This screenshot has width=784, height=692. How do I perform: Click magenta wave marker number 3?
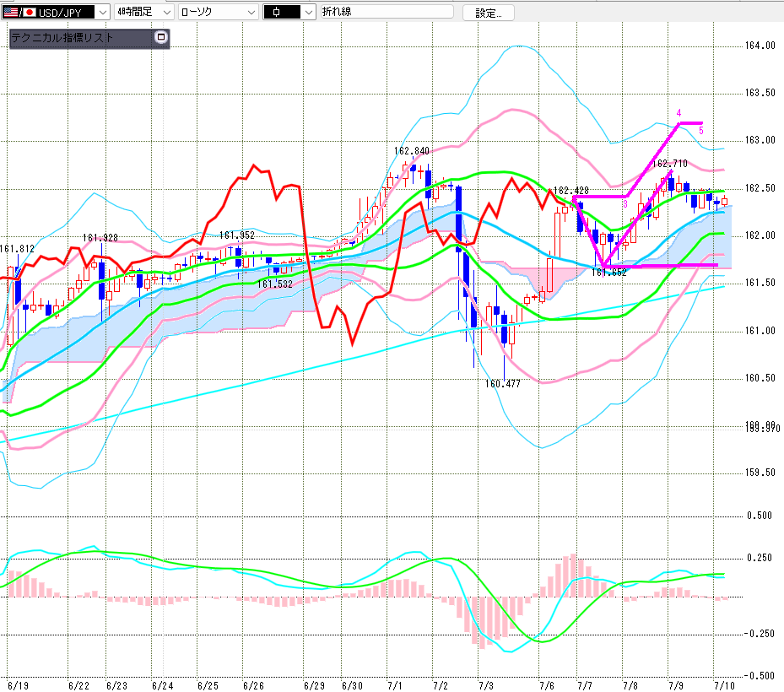tap(625, 204)
